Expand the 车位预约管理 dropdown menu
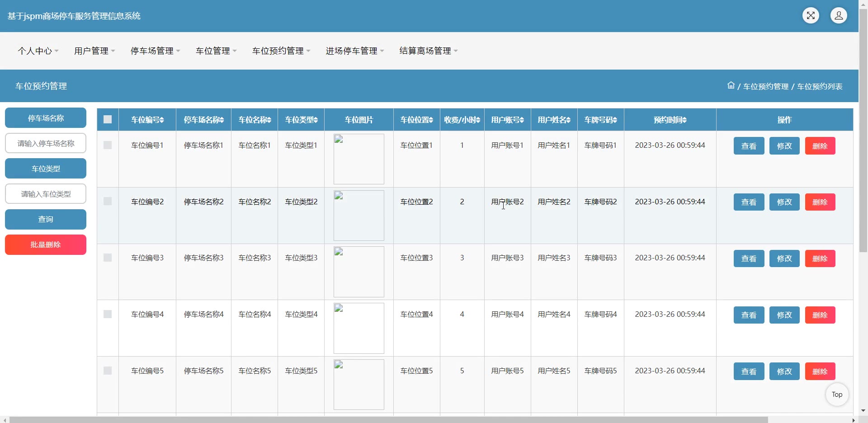Screen dimensions: 868x423 point(281,51)
